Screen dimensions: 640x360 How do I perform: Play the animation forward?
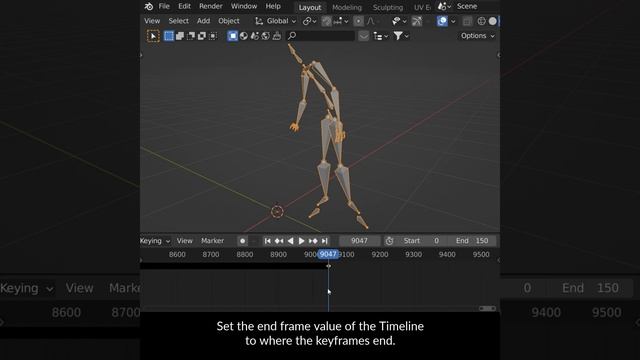pos(302,241)
